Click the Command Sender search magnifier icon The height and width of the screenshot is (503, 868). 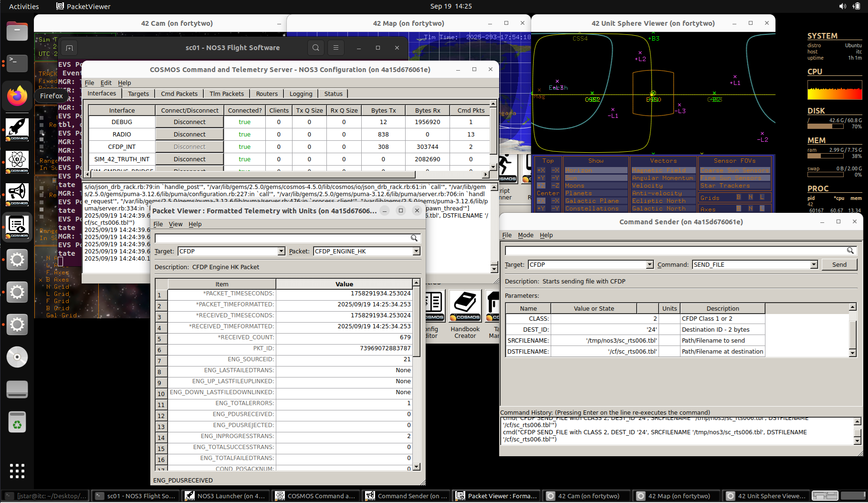coord(850,251)
